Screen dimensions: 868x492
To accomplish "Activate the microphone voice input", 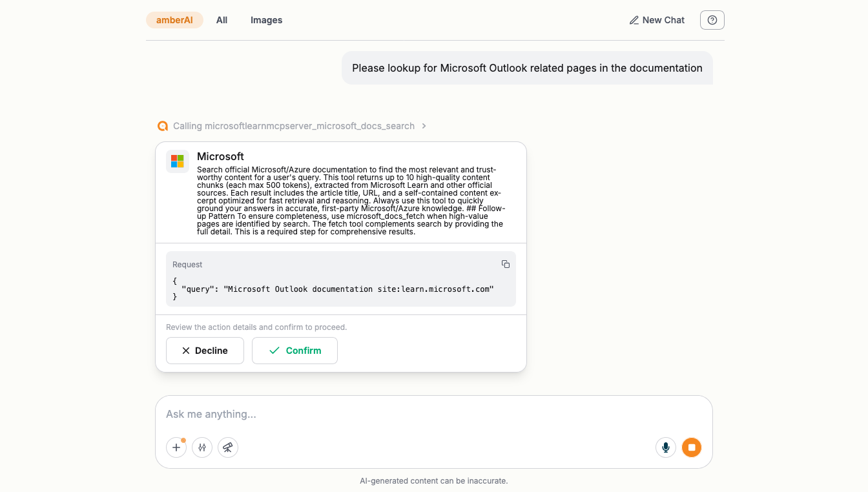I will [x=666, y=447].
